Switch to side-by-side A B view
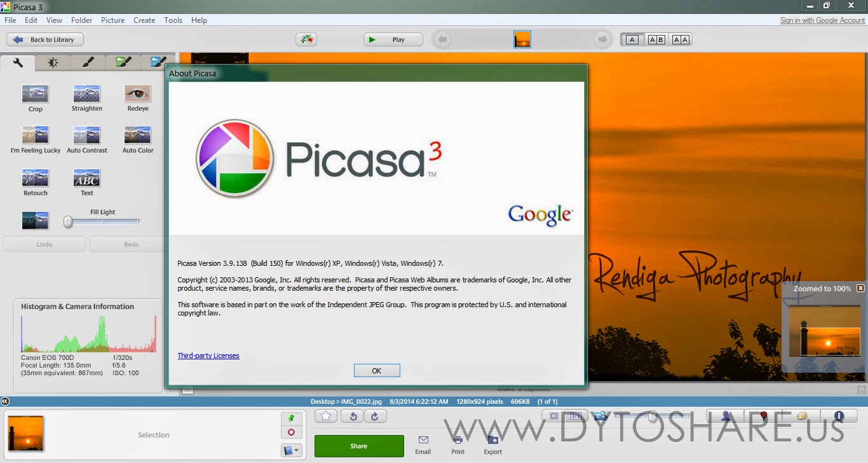Image resolution: width=868 pixels, height=463 pixels. tap(656, 39)
